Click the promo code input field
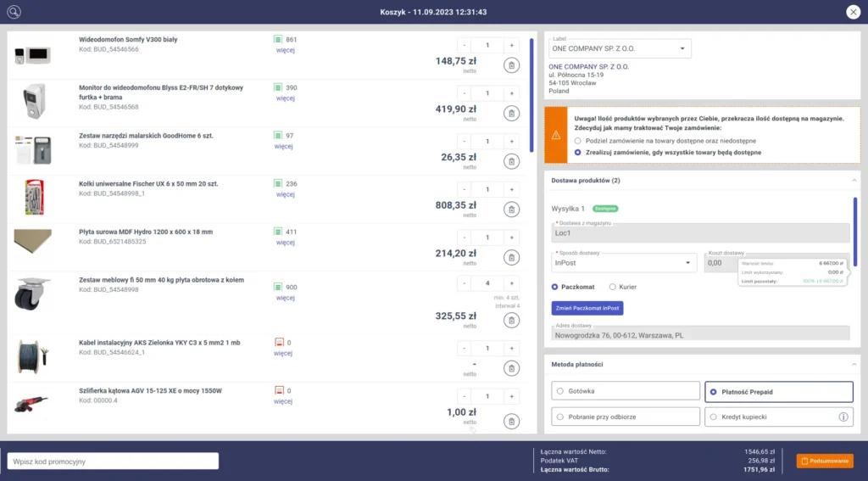 coord(113,461)
